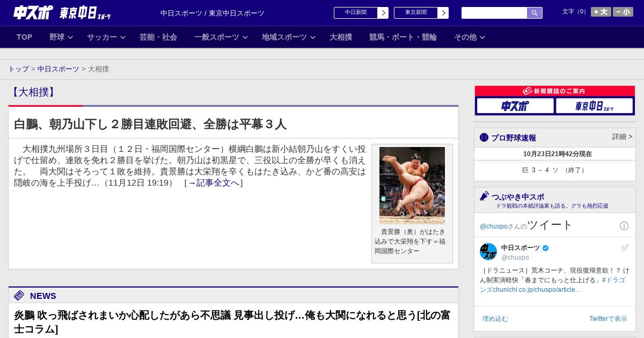Screen dimensions: 644x338
Task: Click the verified badge next to 中日スポーツ
Action: tap(546, 248)
